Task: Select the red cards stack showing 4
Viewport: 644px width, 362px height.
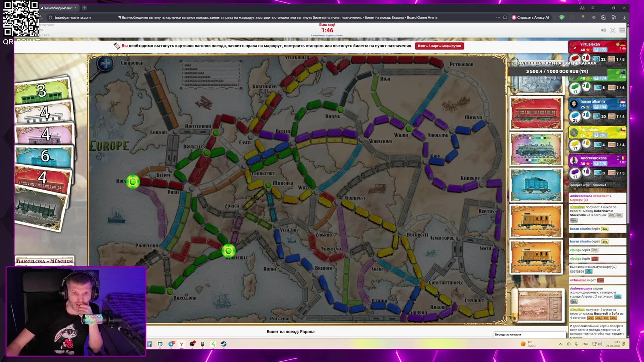Action: click(x=43, y=178)
